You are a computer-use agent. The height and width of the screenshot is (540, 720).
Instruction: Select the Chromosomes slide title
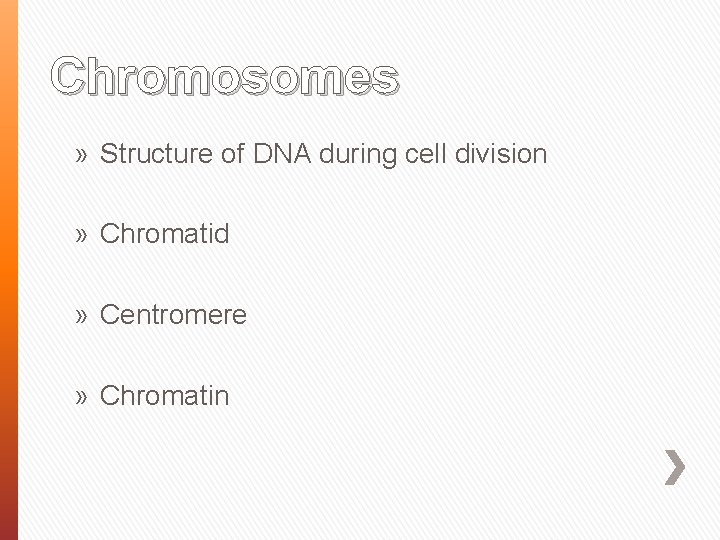pos(225,77)
